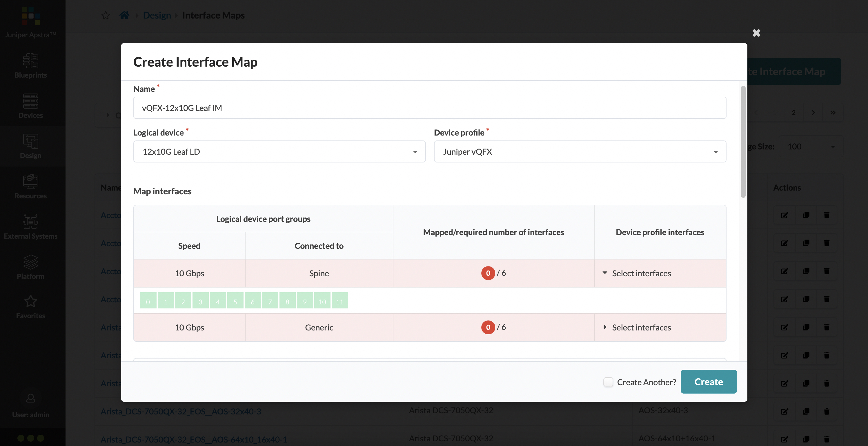Go to page 2 in background pagination
The height and width of the screenshot is (446, 868).
click(793, 112)
